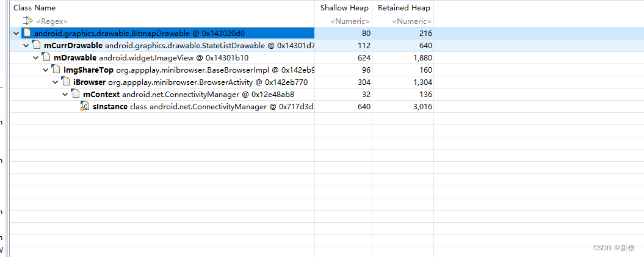Click shallow heap value 112

point(364,46)
